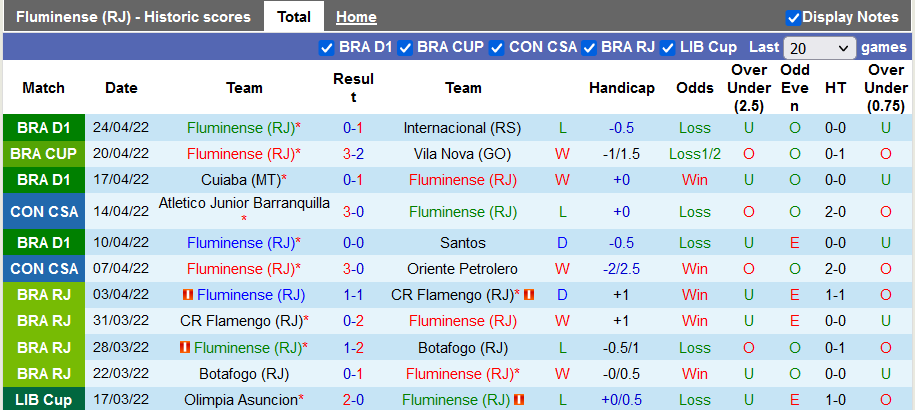Click red card icon beside Fluminense on 28/03/22

[185, 348]
